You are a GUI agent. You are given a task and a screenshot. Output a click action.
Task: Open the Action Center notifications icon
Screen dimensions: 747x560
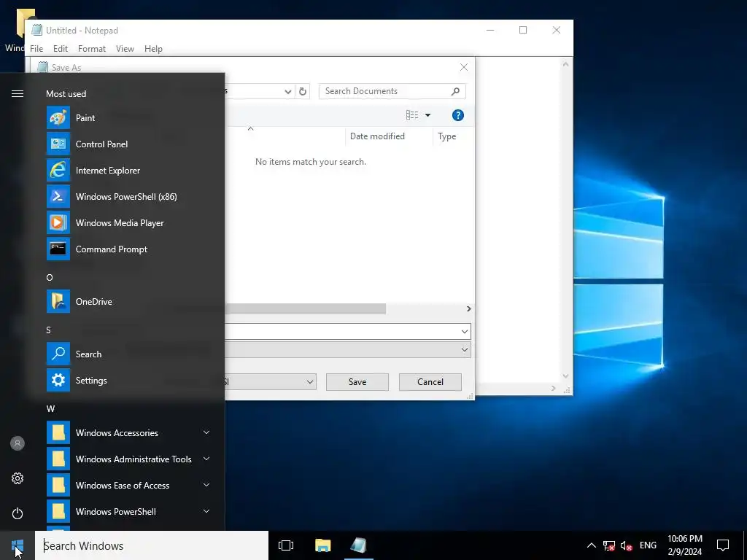click(x=723, y=545)
